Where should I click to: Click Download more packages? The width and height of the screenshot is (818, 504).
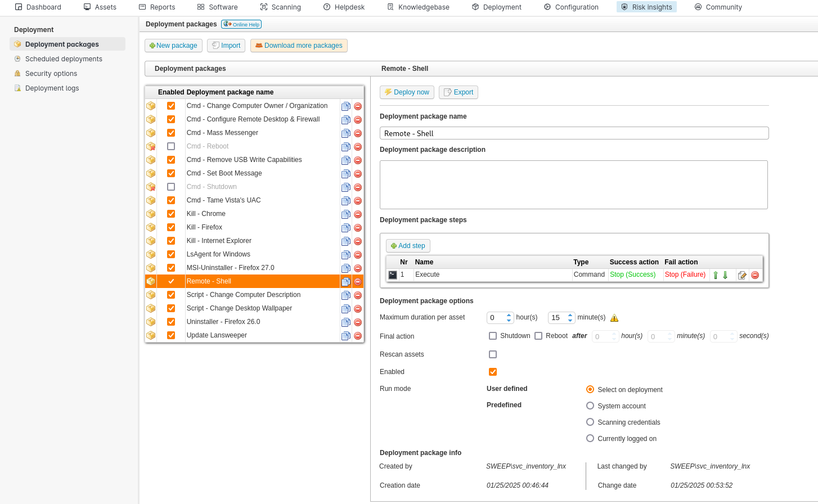(299, 46)
